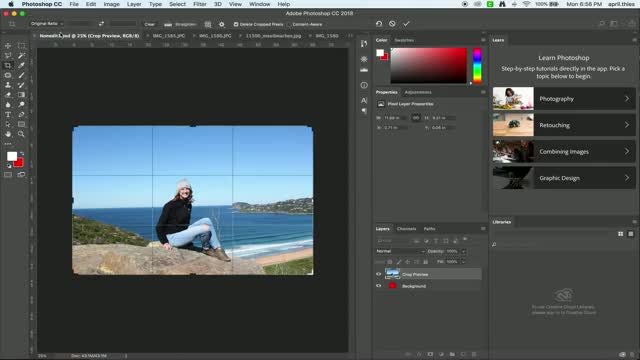Click the Clear button in options bar
Viewport: 640px width, 360px height.
[x=149, y=24]
